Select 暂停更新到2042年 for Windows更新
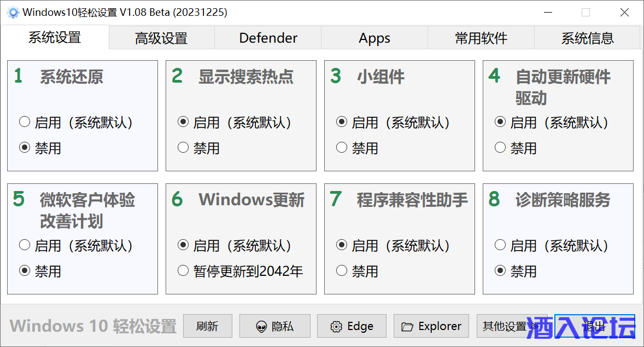The width and height of the screenshot is (644, 347). (183, 270)
